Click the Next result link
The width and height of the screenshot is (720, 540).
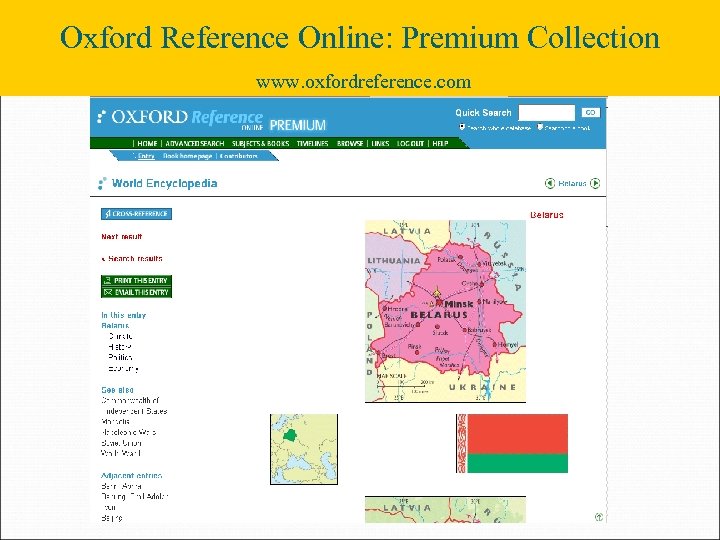pos(122,236)
